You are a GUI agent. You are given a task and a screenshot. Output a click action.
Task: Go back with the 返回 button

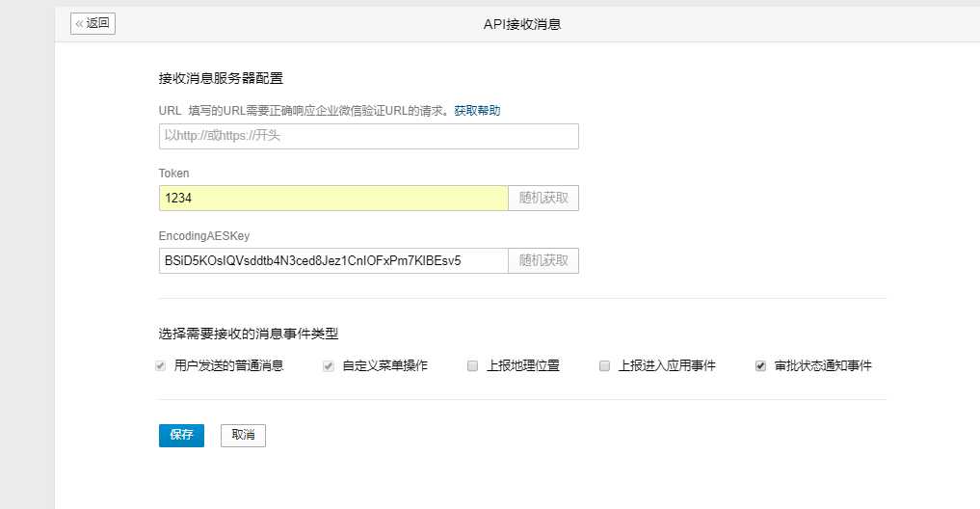coord(93,24)
